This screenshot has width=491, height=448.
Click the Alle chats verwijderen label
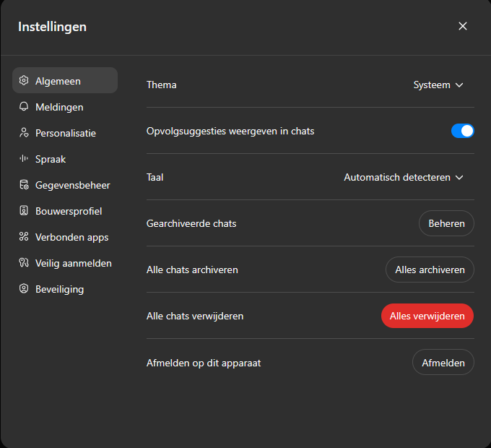[x=195, y=316]
